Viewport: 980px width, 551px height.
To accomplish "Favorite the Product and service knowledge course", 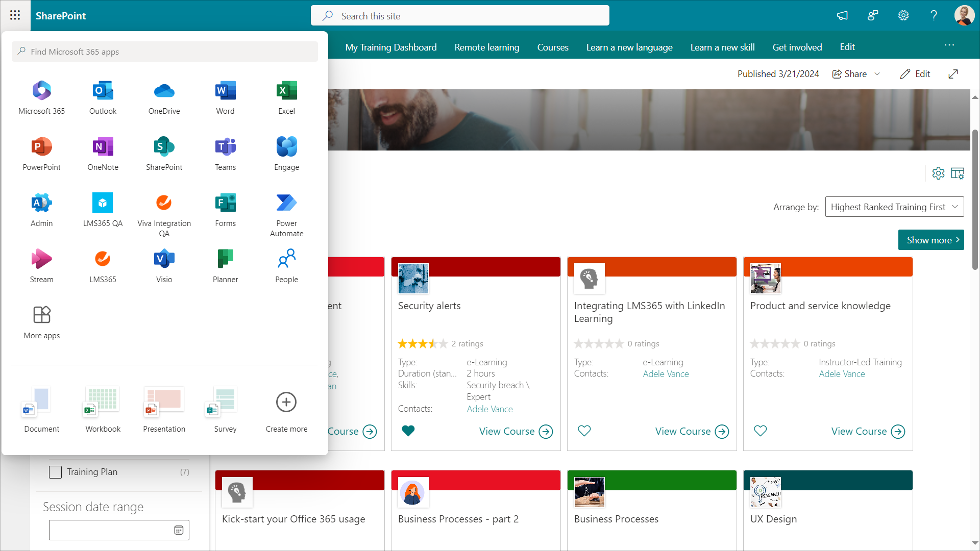I will click(x=760, y=431).
